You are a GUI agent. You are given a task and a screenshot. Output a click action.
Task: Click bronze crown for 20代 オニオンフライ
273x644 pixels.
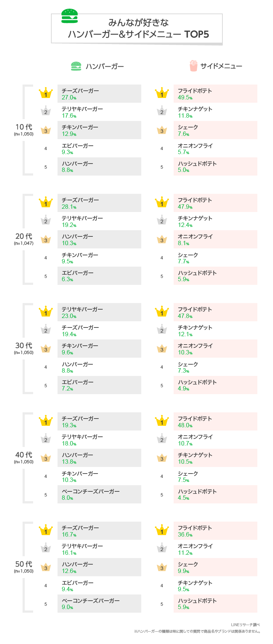click(162, 239)
